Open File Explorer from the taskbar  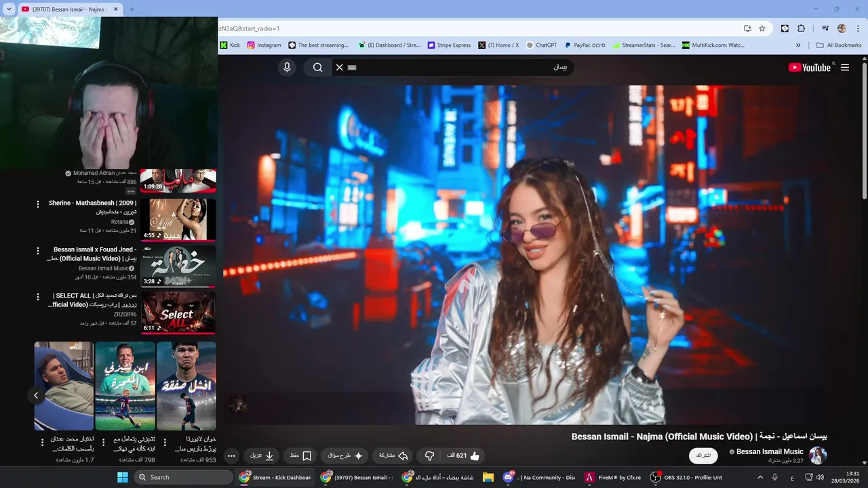(488, 477)
